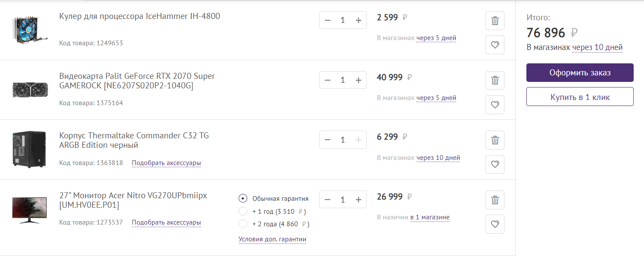
Task: Delete Thermaltake Commander C32 case from cart
Action: [495, 140]
